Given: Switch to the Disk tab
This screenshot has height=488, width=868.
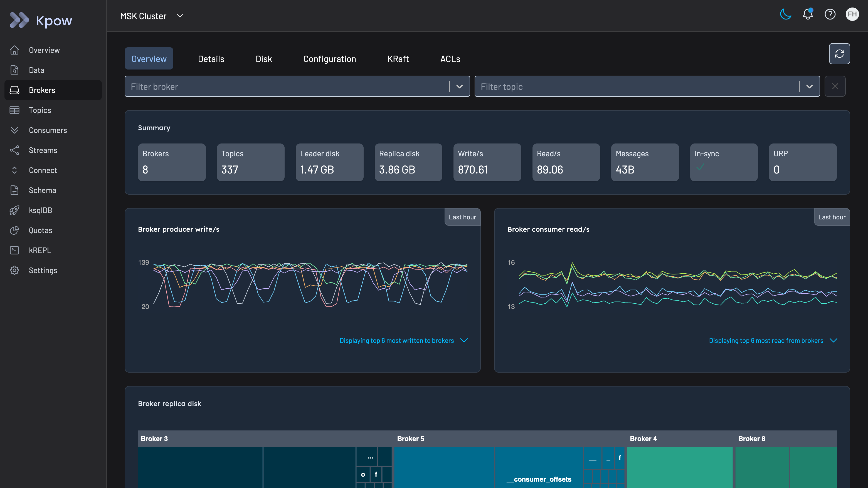Looking at the screenshot, I should tap(263, 59).
